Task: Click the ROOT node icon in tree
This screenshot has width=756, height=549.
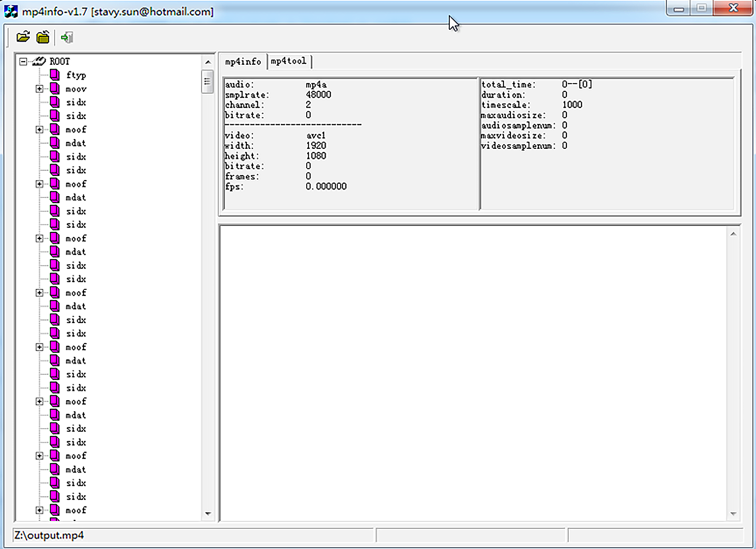Action: pyautogui.click(x=39, y=61)
